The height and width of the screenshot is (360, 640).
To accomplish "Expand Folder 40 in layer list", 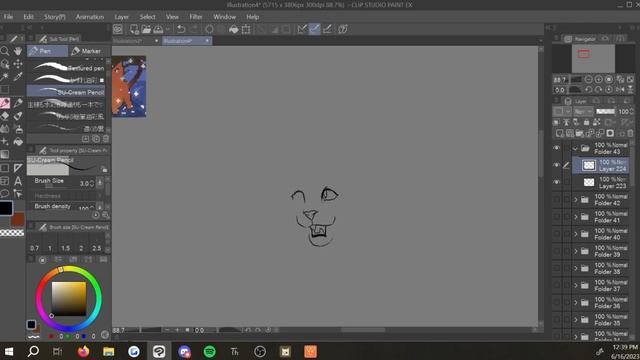I will pyautogui.click(x=576, y=234).
